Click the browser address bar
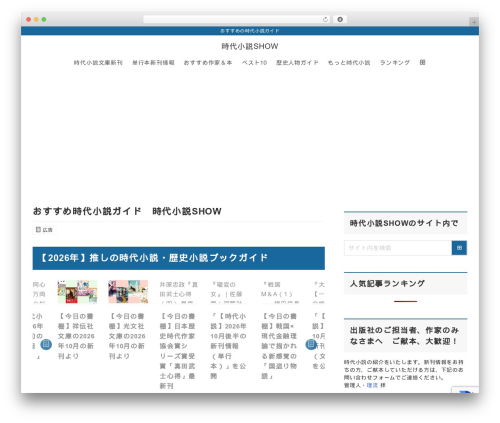This screenshot has width=500, height=423. point(237,20)
